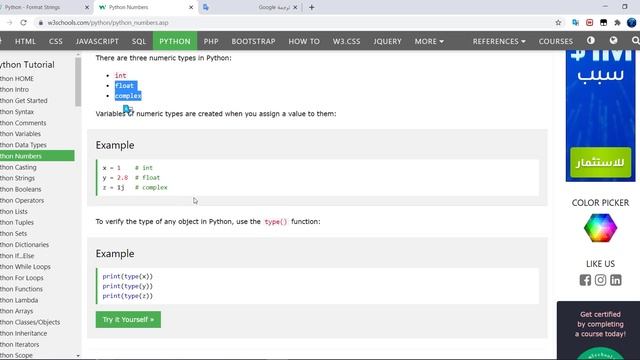The height and width of the screenshot is (360, 640).
Task: Open the HTML tutorial in navbar
Action: tap(25, 41)
